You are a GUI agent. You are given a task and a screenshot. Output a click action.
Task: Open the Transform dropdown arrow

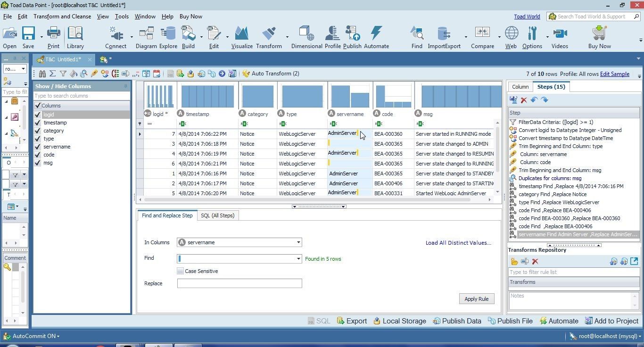click(x=287, y=36)
